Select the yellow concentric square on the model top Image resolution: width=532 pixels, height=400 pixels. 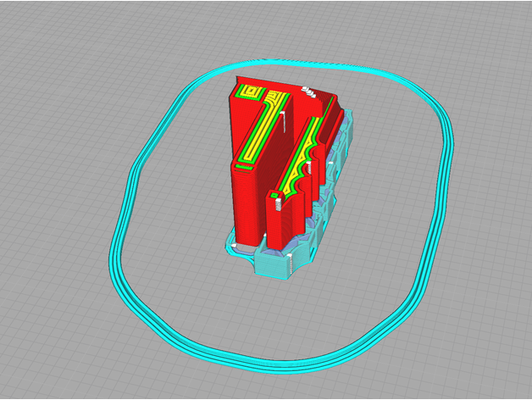pos(251,92)
